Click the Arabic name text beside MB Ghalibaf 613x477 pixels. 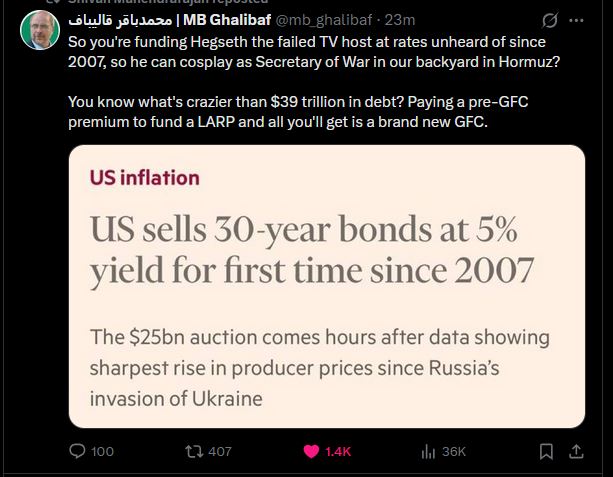(x=120, y=20)
